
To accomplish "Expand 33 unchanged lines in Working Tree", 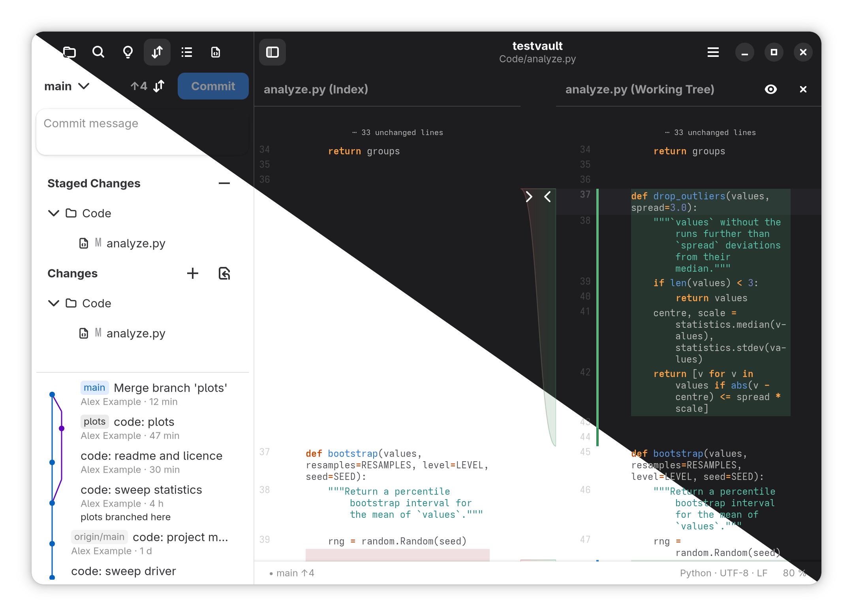I will coord(710,133).
